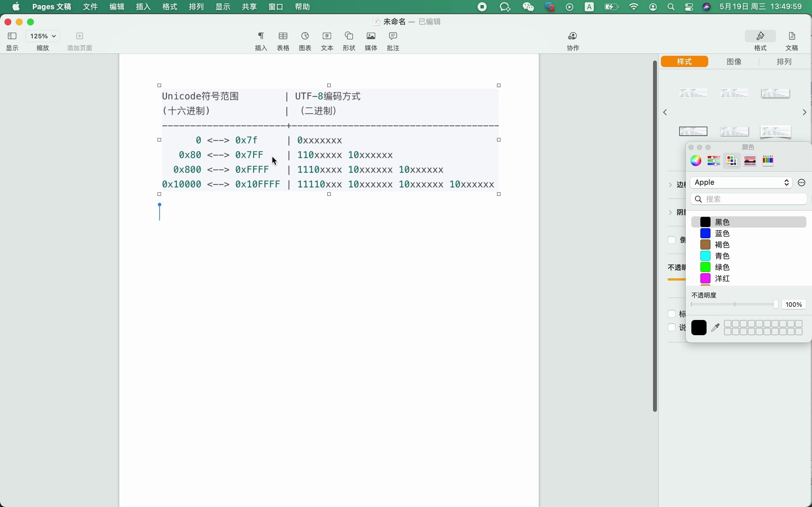Open the 插入 menu in menu bar
This screenshot has width=812, height=507.
[x=142, y=6]
